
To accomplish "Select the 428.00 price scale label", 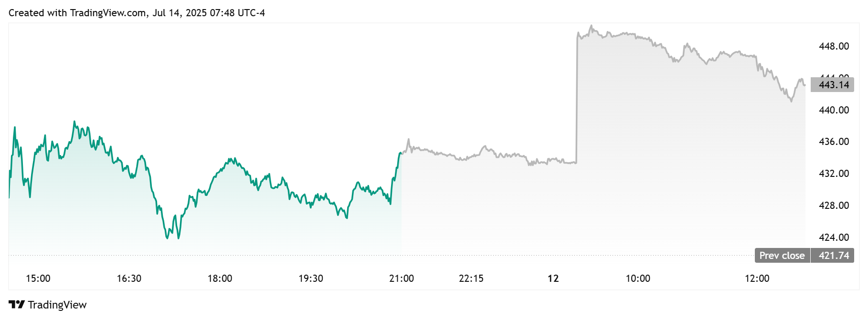I will [834, 206].
